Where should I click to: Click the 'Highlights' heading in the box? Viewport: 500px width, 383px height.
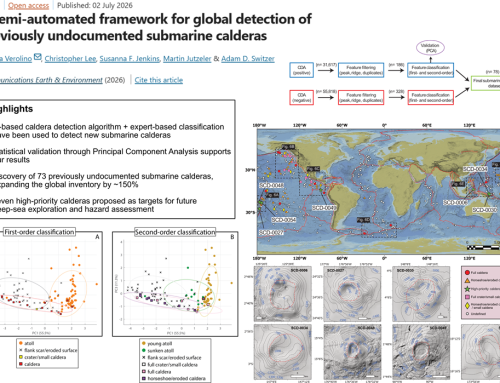click(x=16, y=109)
